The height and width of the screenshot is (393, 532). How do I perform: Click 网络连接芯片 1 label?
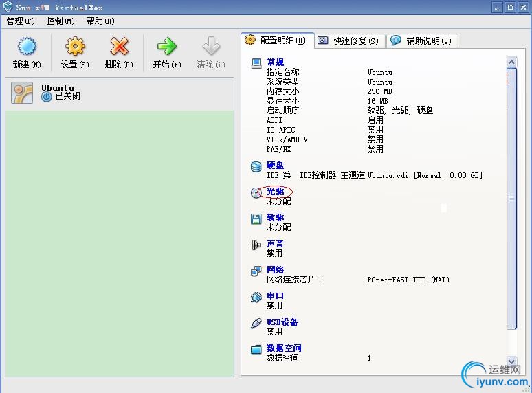pos(295,280)
